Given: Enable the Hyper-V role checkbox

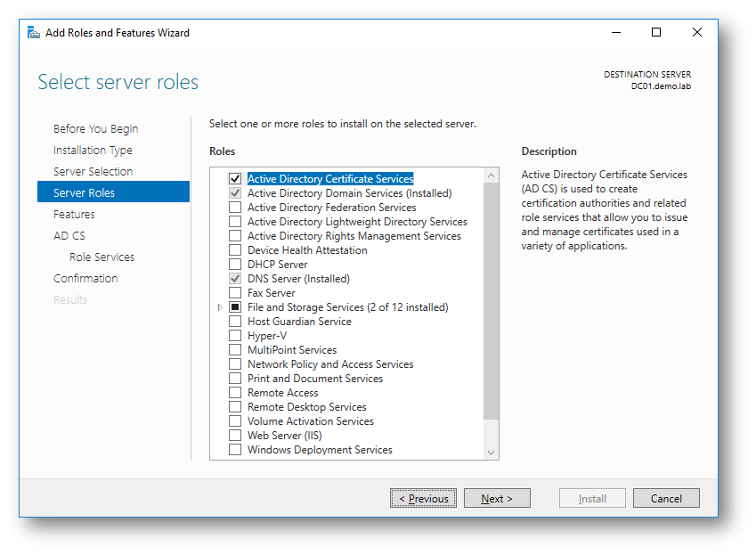Looking at the screenshot, I should (x=235, y=336).
